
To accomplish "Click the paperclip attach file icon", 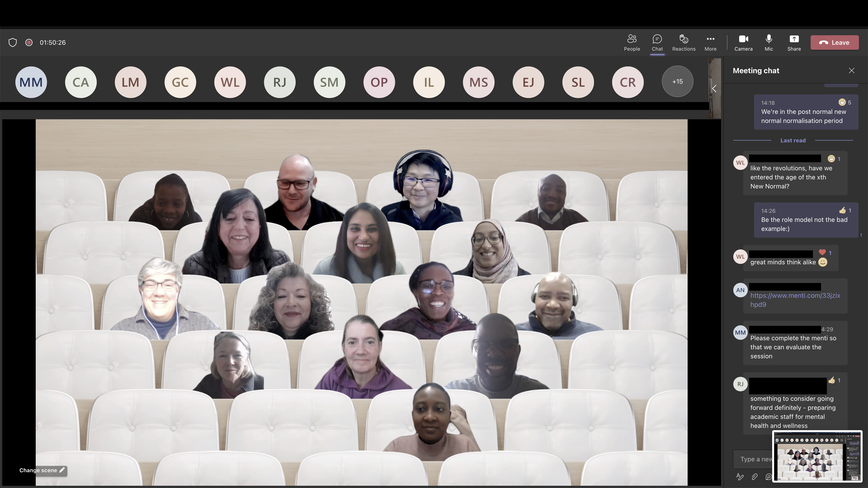I will pos(755,476).
